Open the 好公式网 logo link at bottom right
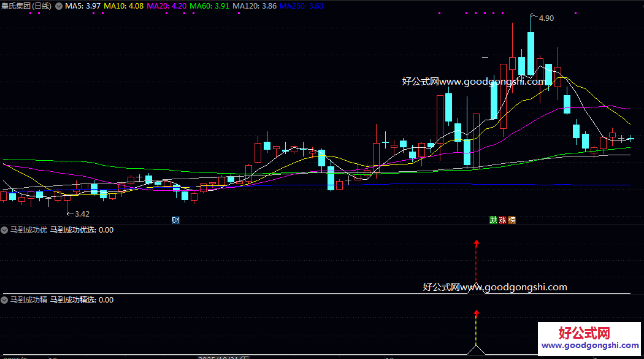The width and height of the screenshot is (644, 359). tap(590, 339)
